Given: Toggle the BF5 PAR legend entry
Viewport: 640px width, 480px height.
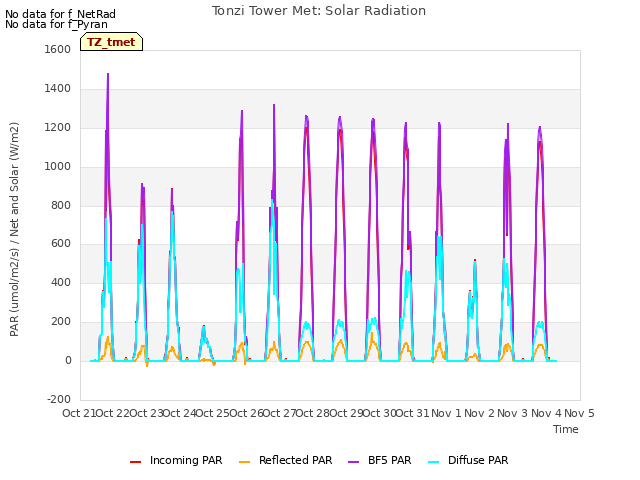Looking at the screenshot, I should click(380, 460).
